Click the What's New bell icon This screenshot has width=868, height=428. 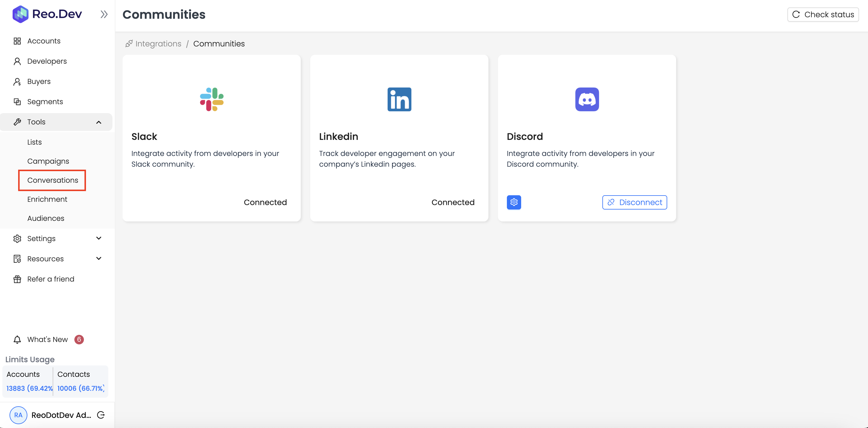point(17,340)
